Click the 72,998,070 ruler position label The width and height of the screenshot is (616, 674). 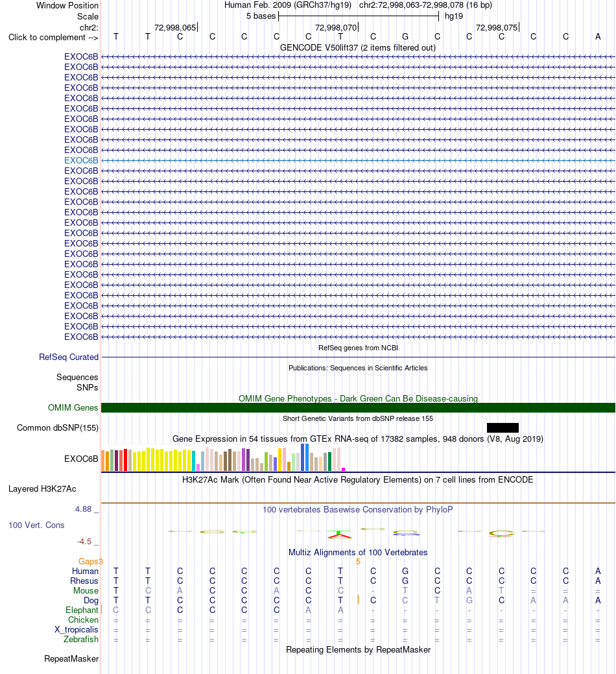[336, 27]
